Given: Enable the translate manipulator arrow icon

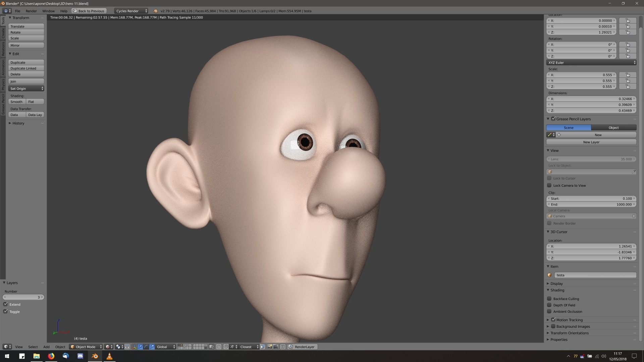Looking at the screenshot, I should pyautogui.click(x=140, y=347).
